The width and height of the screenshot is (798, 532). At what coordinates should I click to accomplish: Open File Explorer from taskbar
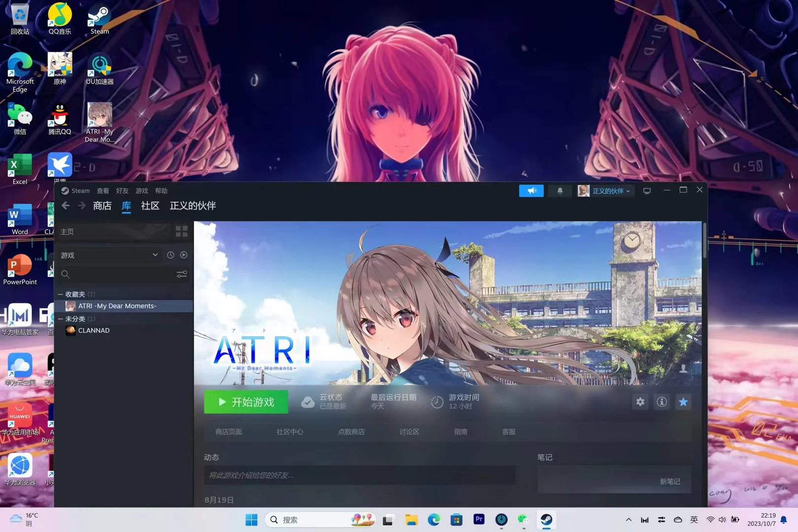[411, 520]
